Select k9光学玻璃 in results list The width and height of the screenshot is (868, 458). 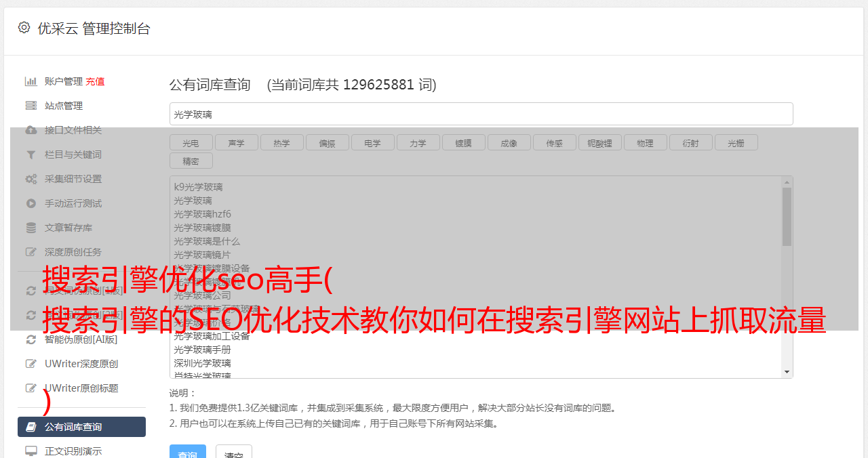[198, 187]
